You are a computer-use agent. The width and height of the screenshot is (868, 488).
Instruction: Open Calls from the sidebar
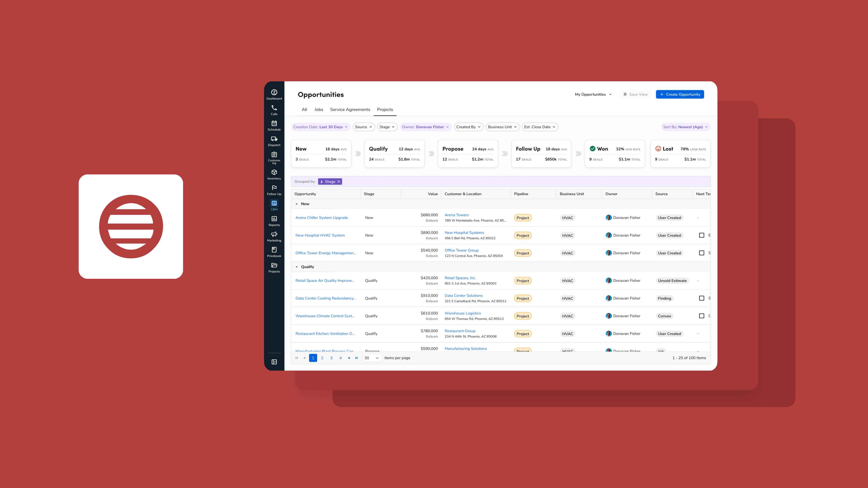tap(274, 110)
